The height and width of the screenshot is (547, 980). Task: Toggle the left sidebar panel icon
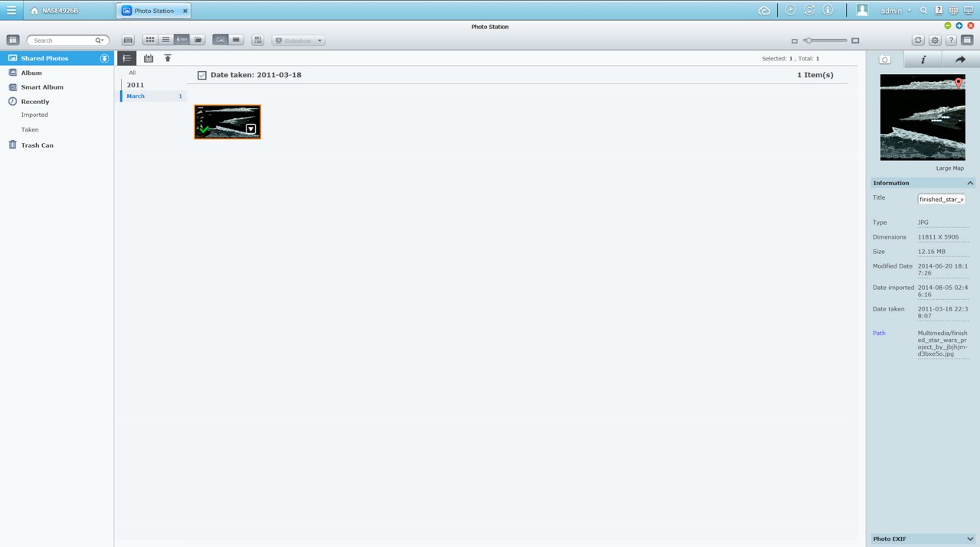(13, 40)
